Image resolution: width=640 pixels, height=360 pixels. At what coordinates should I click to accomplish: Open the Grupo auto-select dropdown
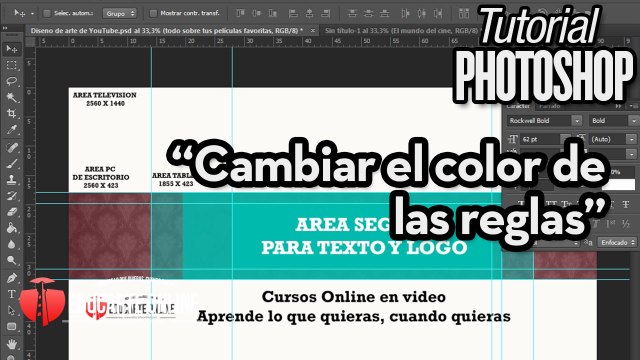[119, 13]
